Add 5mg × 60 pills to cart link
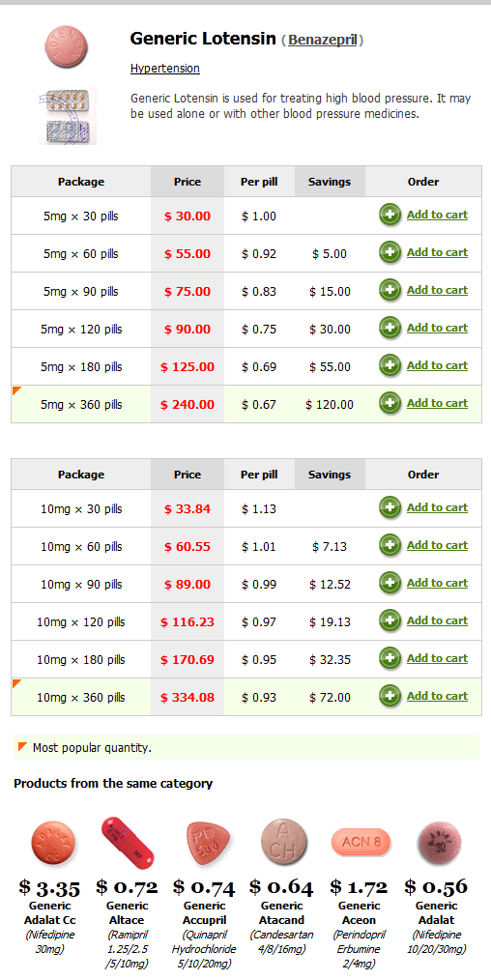 click(437, 252)
